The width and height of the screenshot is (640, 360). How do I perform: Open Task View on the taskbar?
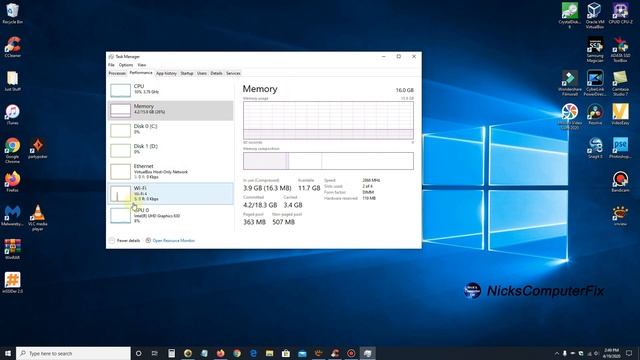pos(155,353)
